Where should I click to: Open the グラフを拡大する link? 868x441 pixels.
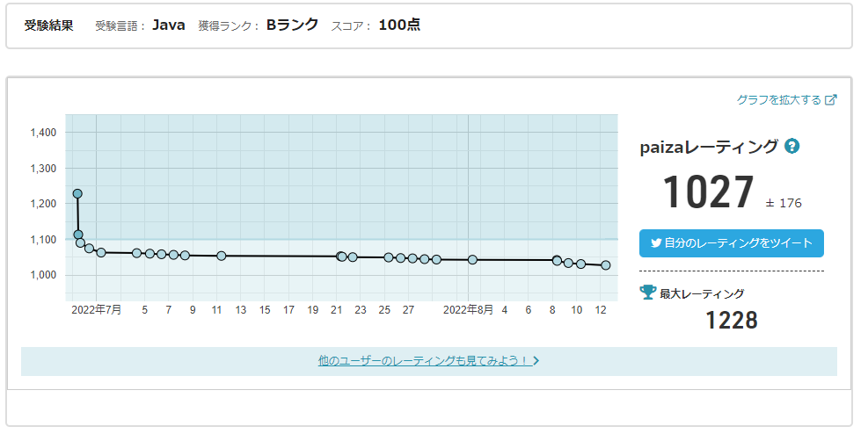(779, 100)
